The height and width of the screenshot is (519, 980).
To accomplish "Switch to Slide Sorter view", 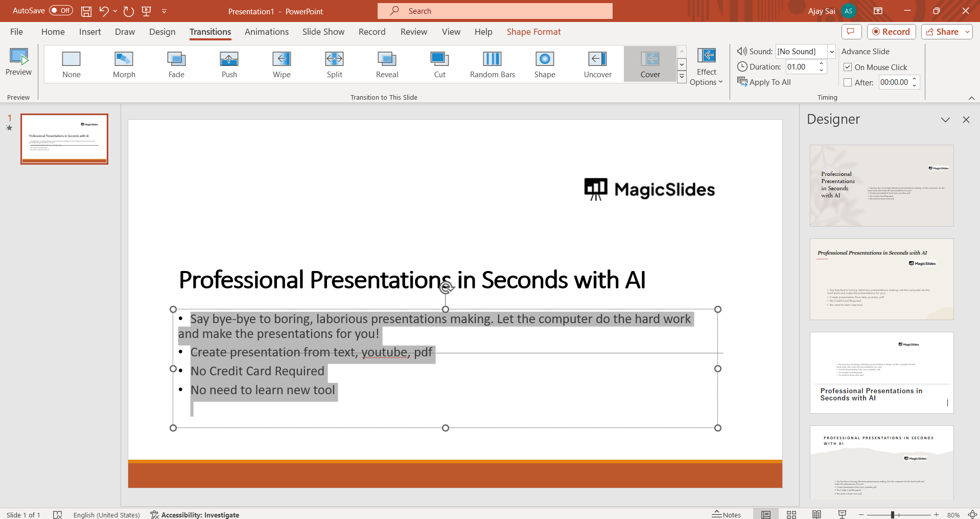I will (x=791, y=514).
